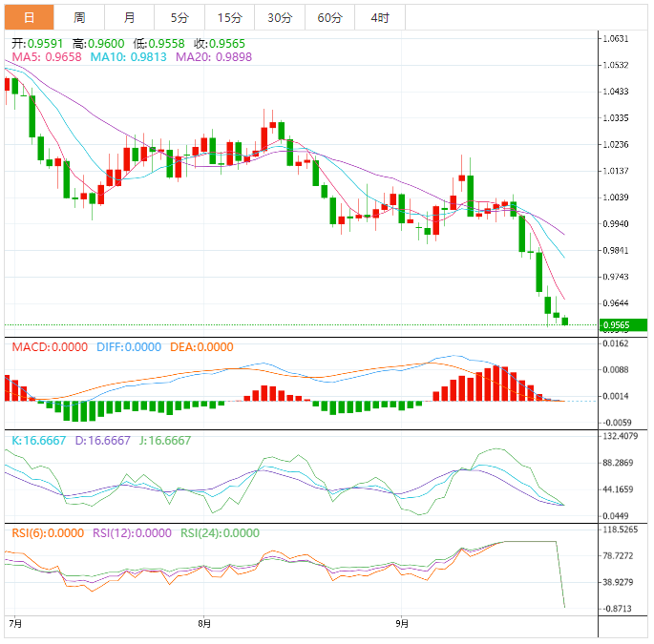Click the 0.0162 MACD axis label
654x644 pixels.
616,343
